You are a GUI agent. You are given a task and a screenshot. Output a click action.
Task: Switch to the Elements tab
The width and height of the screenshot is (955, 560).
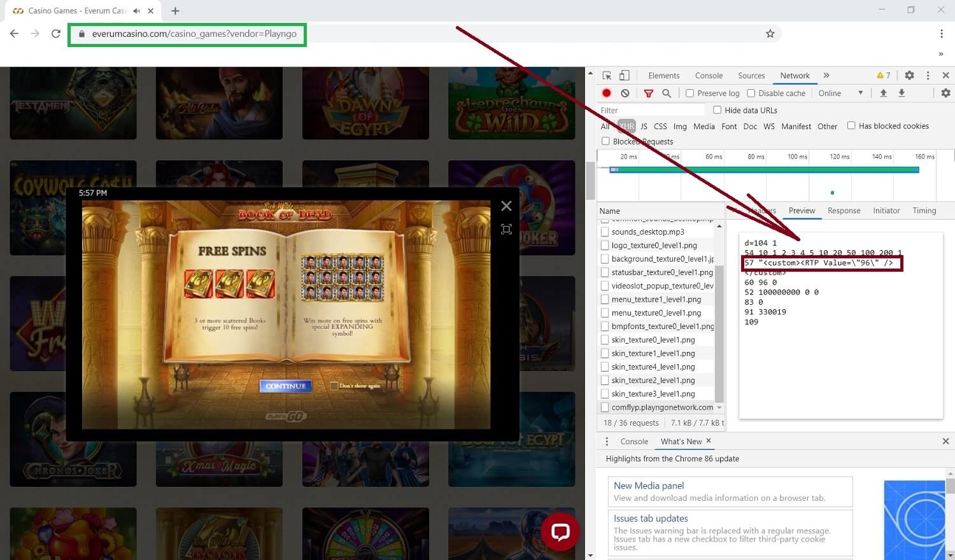pos(664,76)
